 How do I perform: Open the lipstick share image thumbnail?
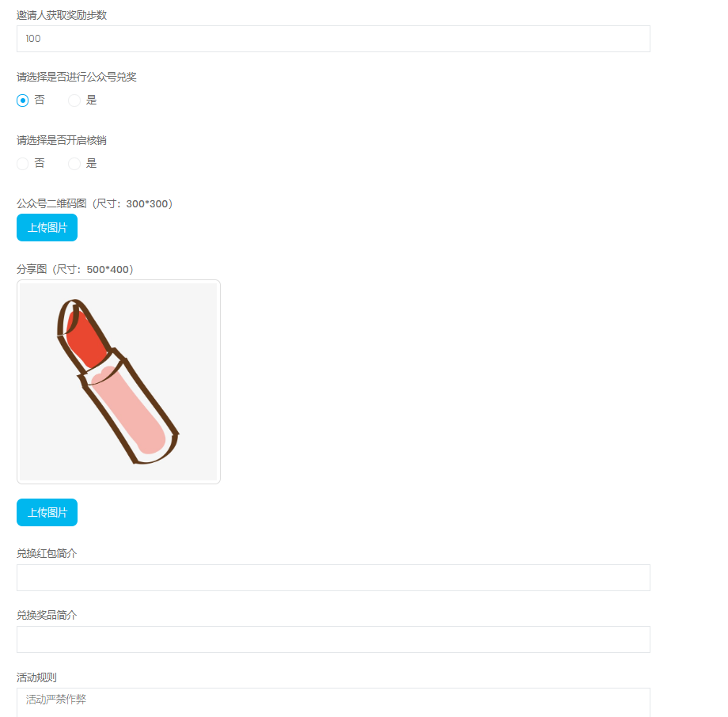coord(119,381)
